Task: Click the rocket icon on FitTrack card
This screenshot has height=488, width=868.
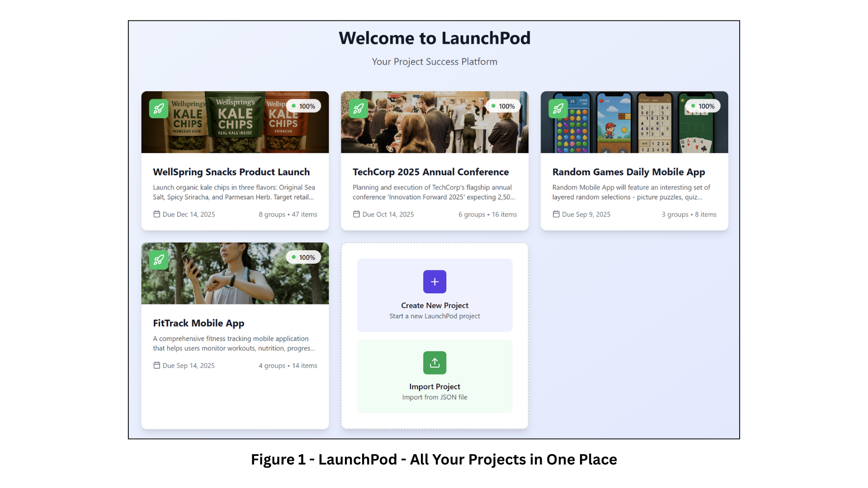Action: (159, 260)
